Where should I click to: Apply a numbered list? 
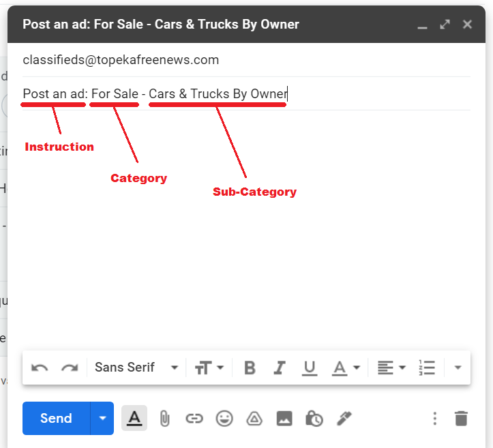tap(427, 368)
